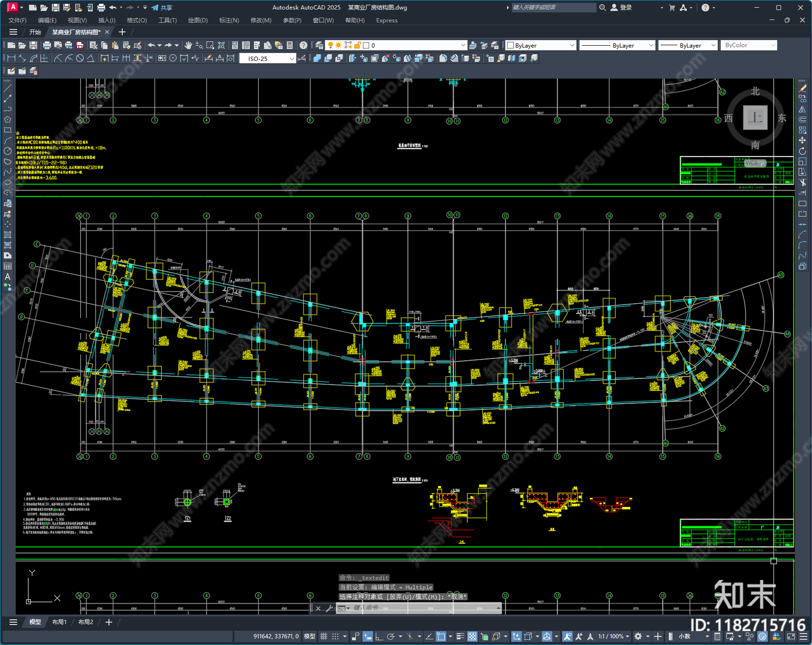This screenshot has width=812, height=645.
Task: Open the 编辑(E) menu
Action: 47,20
